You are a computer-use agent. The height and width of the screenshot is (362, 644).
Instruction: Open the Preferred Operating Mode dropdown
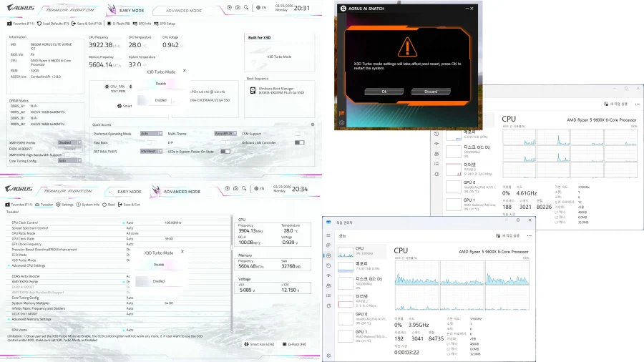coord(151,133)
